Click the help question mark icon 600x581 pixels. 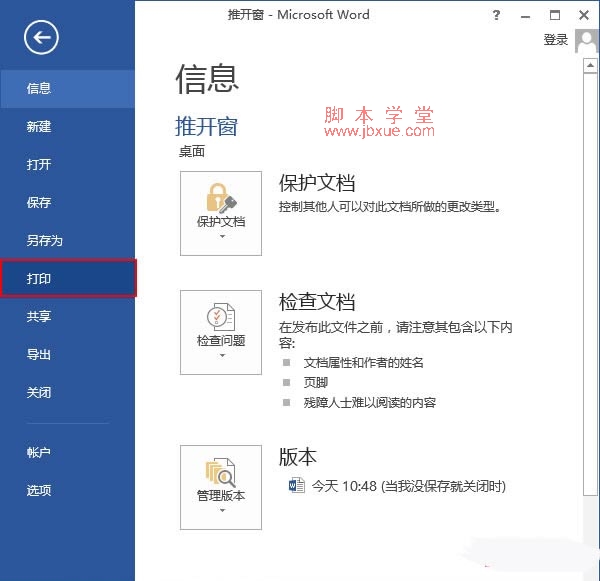coord(496,15)
